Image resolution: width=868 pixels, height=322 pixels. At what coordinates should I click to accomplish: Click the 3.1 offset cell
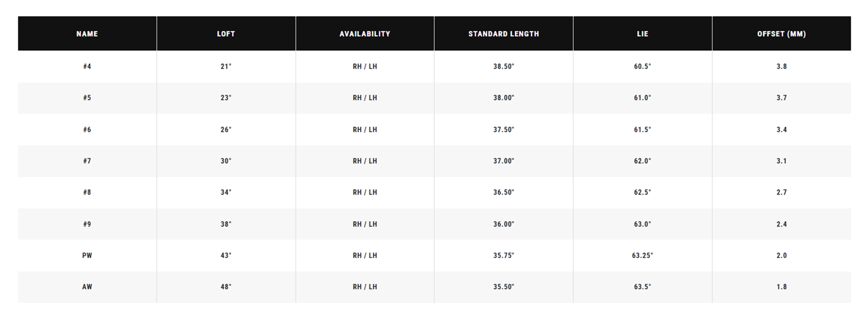[x=781, y=161]
